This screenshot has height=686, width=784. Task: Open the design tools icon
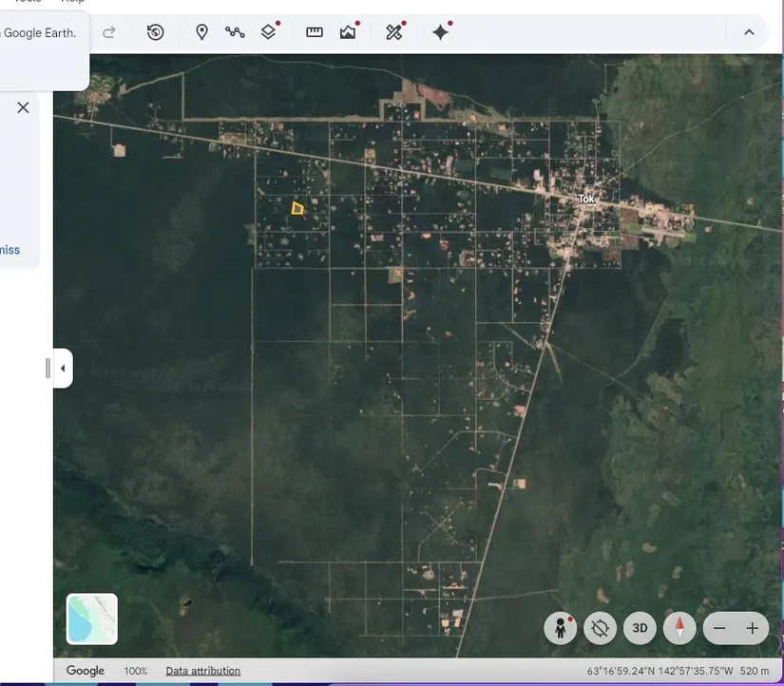(x=394, y=32)
